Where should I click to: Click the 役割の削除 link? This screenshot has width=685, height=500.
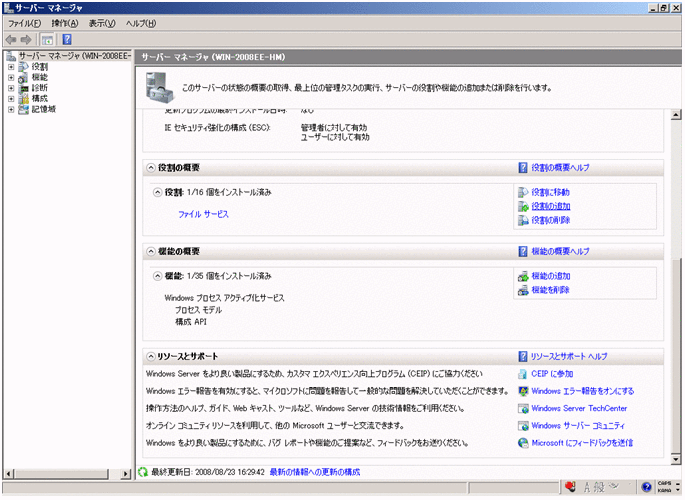pyautogui.click(x=551, y=221)
